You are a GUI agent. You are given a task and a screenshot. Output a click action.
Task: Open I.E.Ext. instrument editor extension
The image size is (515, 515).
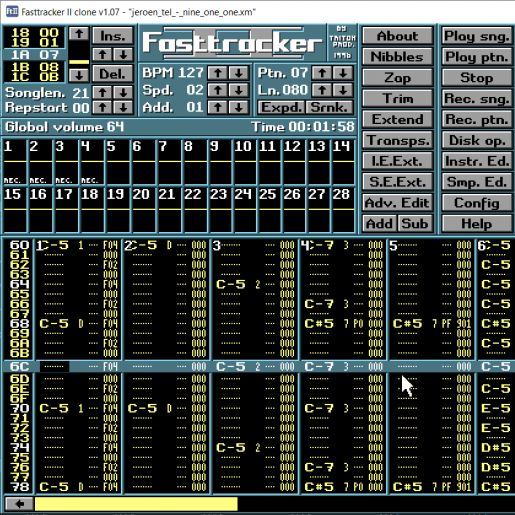tap(397, 161)
